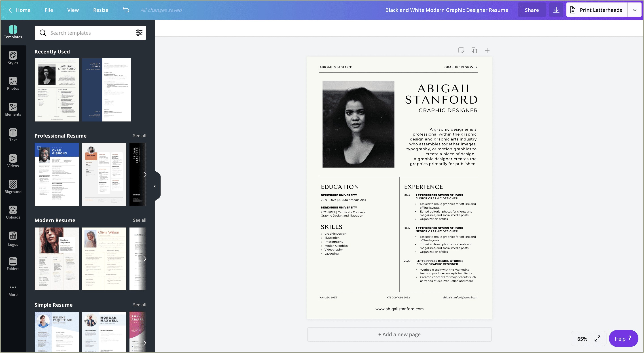
Task: Expand See all Professional Resume templates
Action: coord(140,136)
